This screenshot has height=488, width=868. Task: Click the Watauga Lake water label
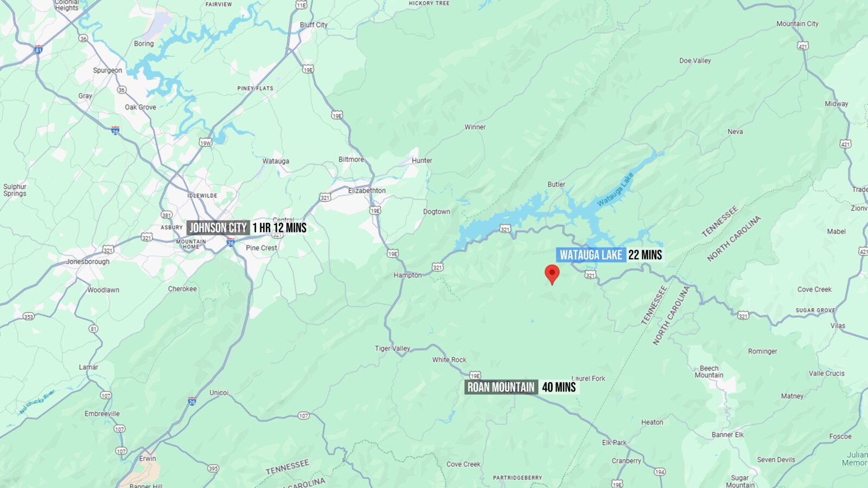coord(615,190)
